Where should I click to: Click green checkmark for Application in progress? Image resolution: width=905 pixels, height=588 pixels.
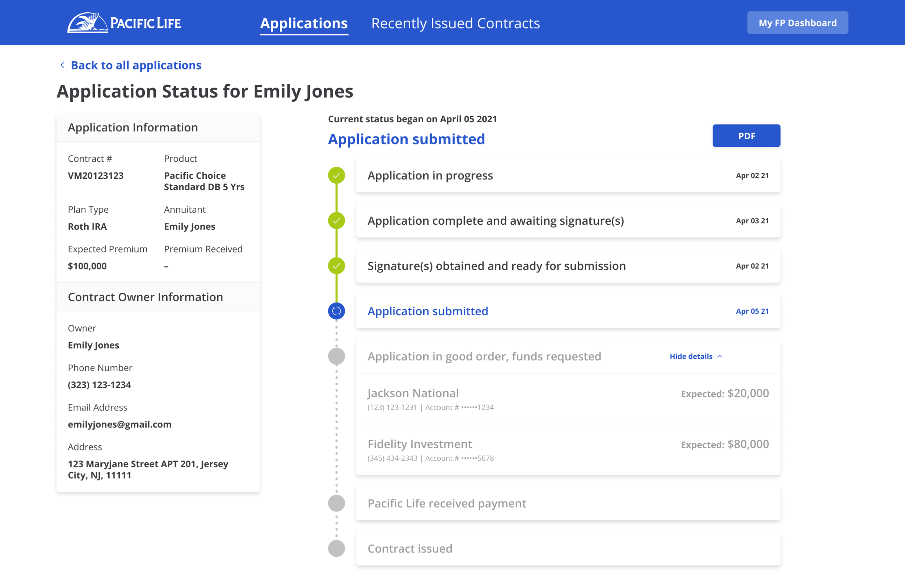(x=336, y=175)
